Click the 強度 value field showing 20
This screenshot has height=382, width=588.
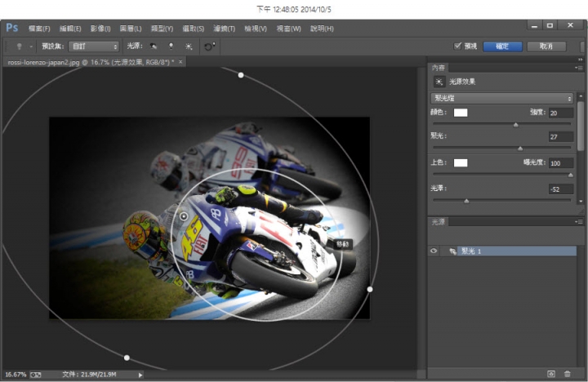(561, 113)
